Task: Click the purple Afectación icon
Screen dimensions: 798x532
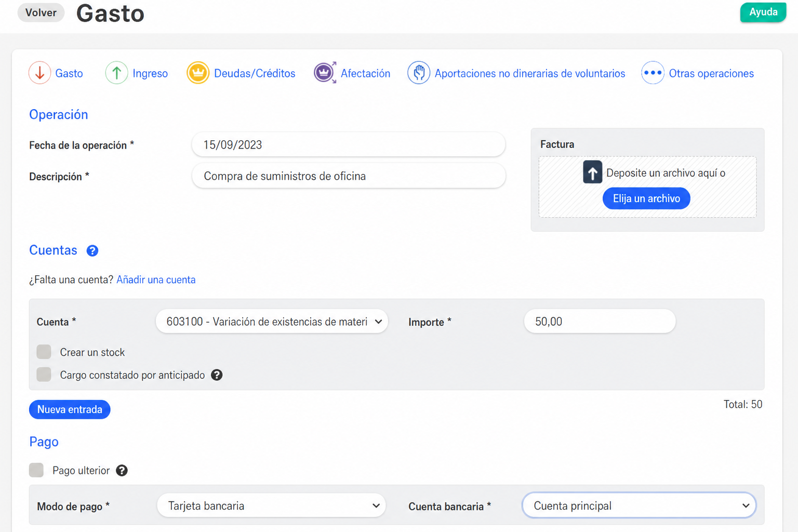Action: (x=325, y=73)
